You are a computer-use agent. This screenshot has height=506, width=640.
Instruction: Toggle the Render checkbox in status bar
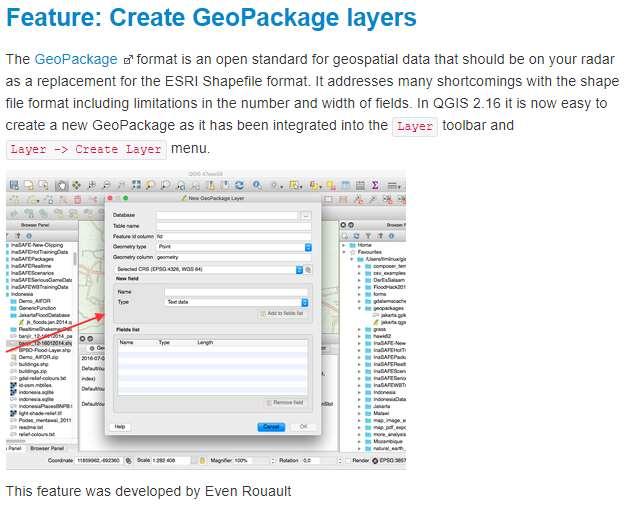pos(348,460)
